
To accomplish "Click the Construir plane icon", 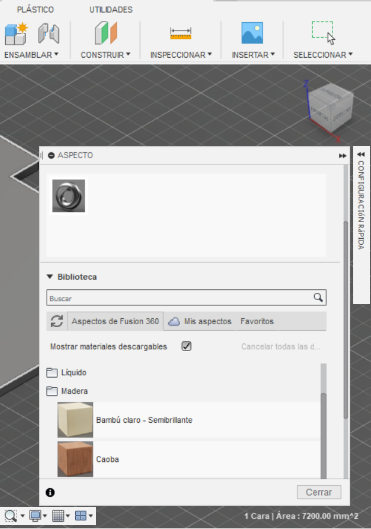I will pos(106,33).
